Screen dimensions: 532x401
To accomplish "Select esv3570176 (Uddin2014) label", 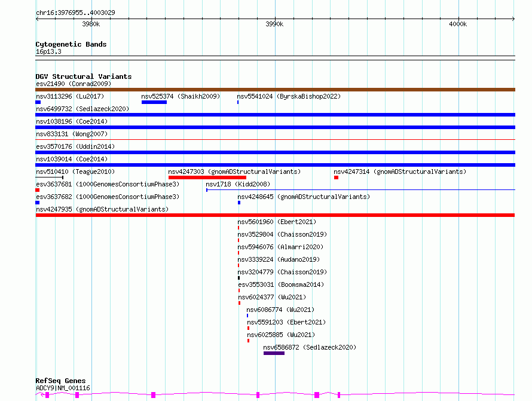I will pos(75,146).
